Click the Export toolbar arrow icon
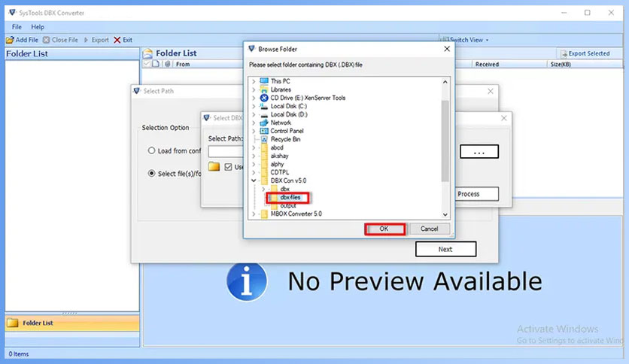This screenshot has width=629, height=364. pos(86,40)
